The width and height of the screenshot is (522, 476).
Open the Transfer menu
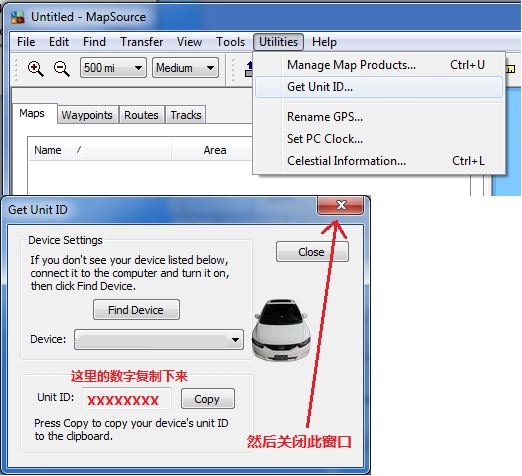142,42
